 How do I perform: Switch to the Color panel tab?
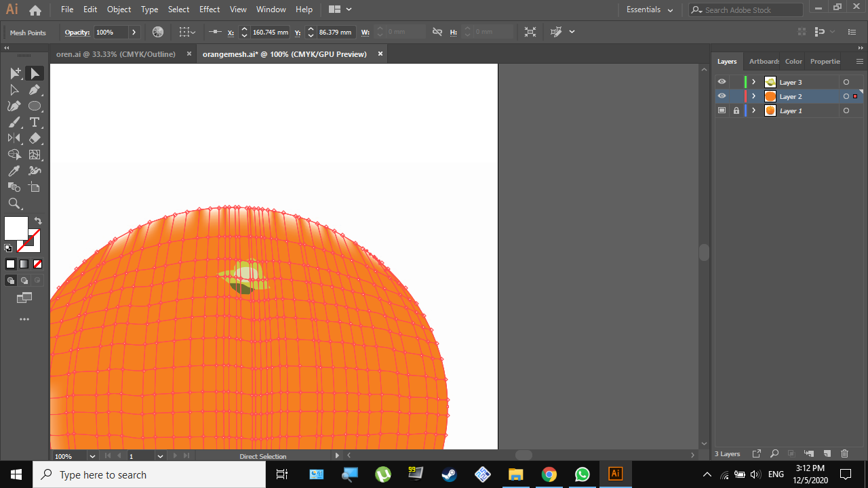793,61
